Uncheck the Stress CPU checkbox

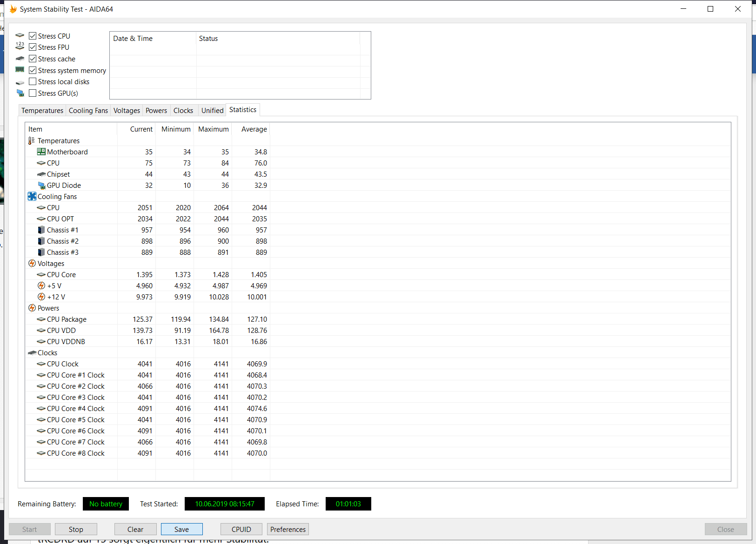click(33, 36)
